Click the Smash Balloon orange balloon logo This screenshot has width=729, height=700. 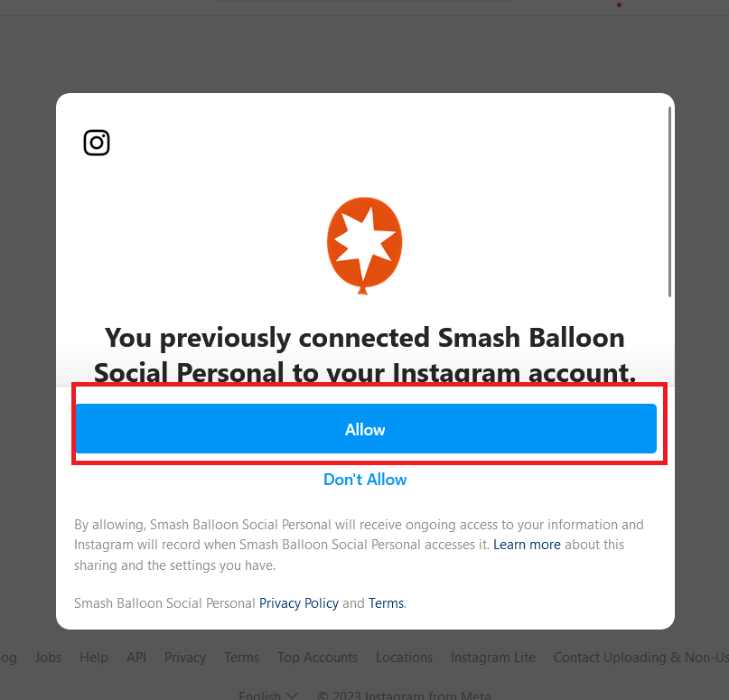click(x=365, y=246)
